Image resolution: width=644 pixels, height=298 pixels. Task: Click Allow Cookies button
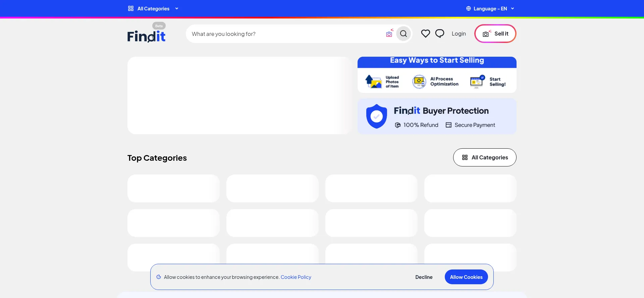pyautogui.click(x=466, y=277)
